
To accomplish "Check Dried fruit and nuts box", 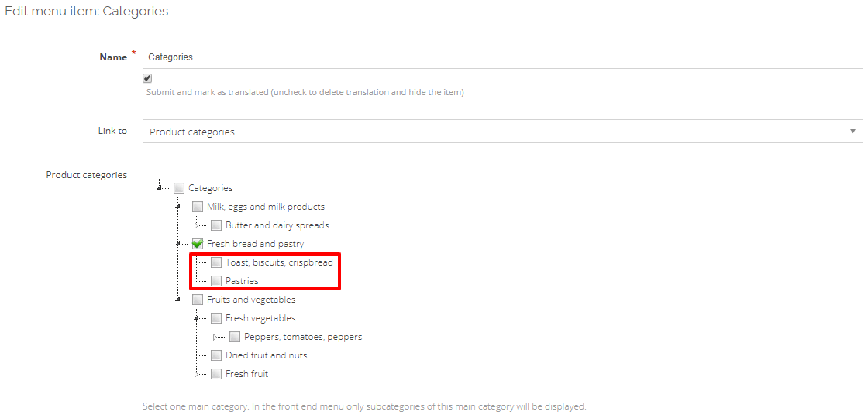I will [216, 355].
